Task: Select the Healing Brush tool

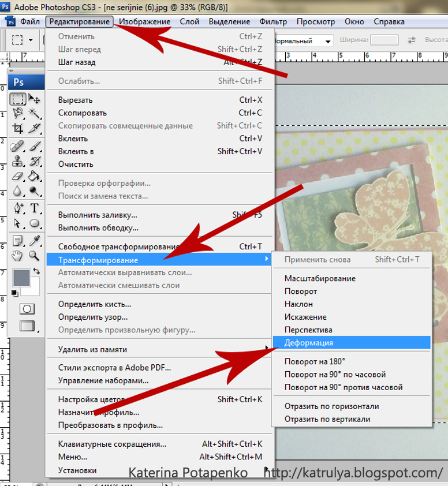Action: (18, 146)
